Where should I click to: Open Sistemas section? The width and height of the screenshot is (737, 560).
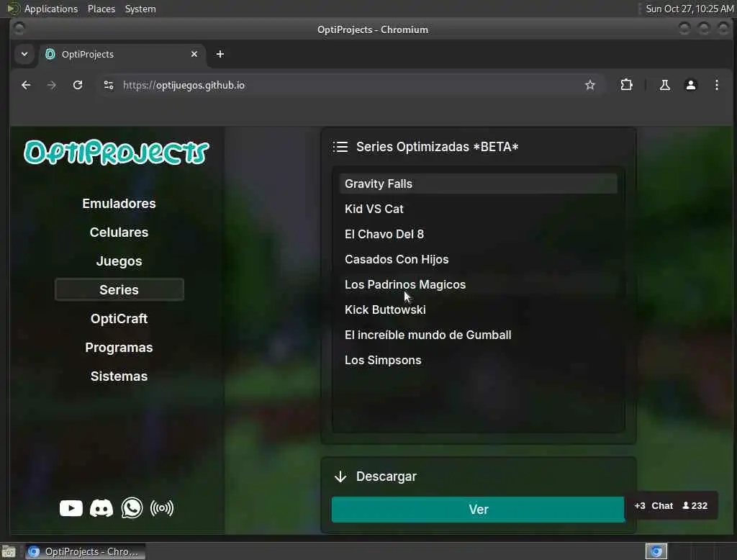click(x=119, y=376)
